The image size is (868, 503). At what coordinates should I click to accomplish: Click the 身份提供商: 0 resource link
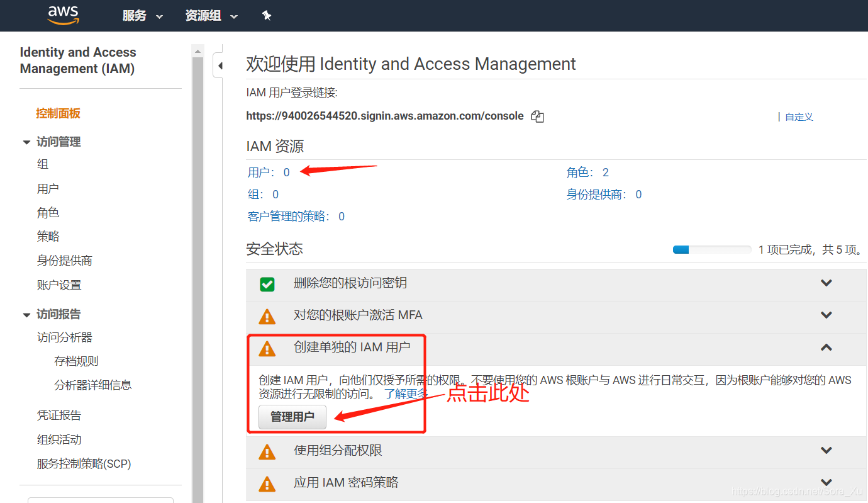[604, 194]
